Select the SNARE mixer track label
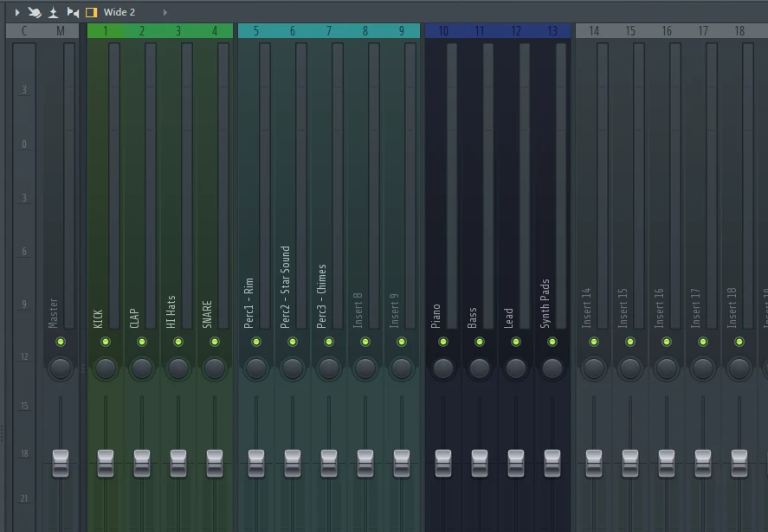 [x=207, y=313]
